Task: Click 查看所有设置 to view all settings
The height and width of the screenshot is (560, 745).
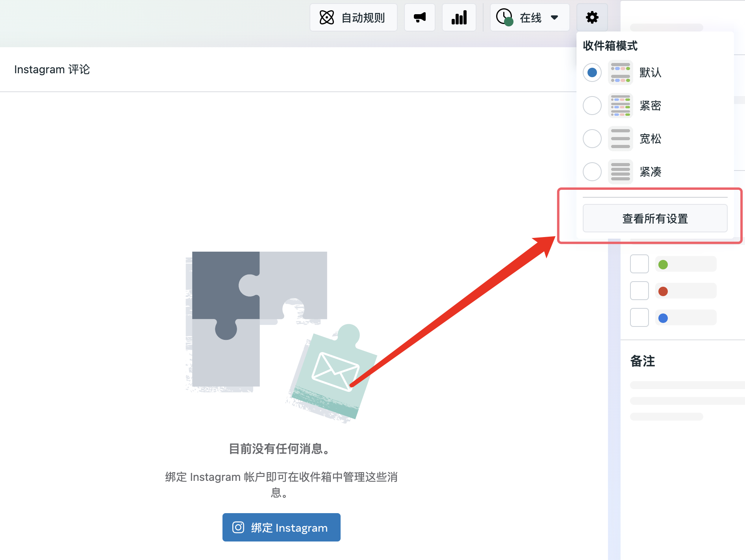Action: pos(655,218)
